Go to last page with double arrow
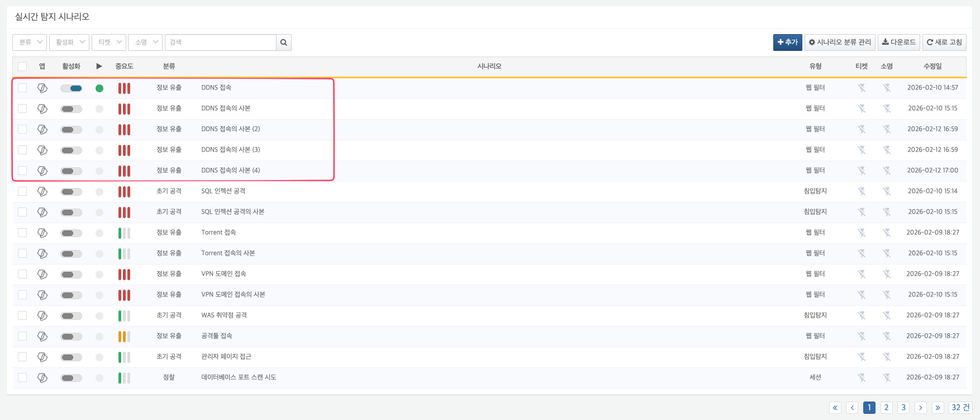980x420 pixels. [x=938, y=408]
